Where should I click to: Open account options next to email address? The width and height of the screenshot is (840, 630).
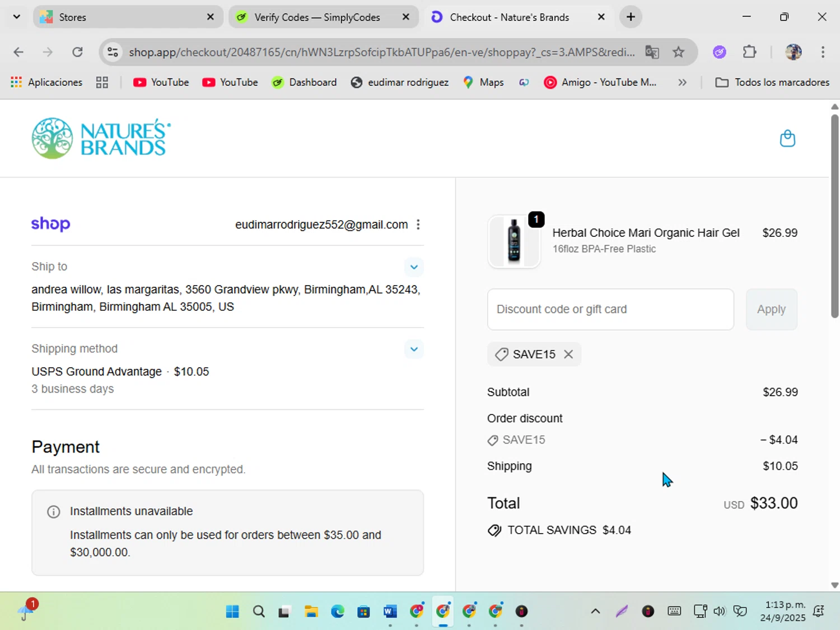click(x=418, y=225)
